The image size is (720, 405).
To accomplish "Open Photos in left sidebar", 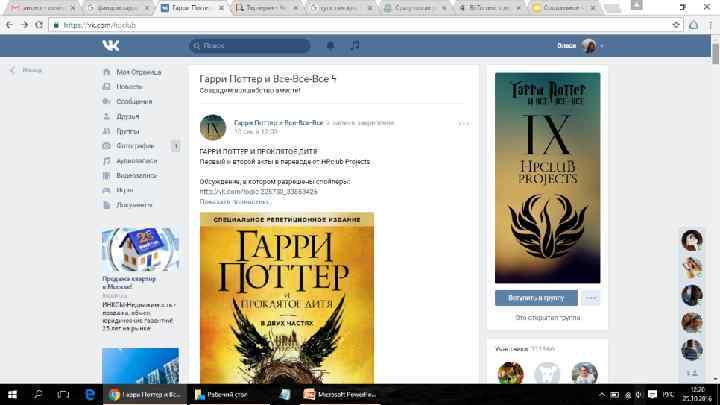I will pos(135,146).
